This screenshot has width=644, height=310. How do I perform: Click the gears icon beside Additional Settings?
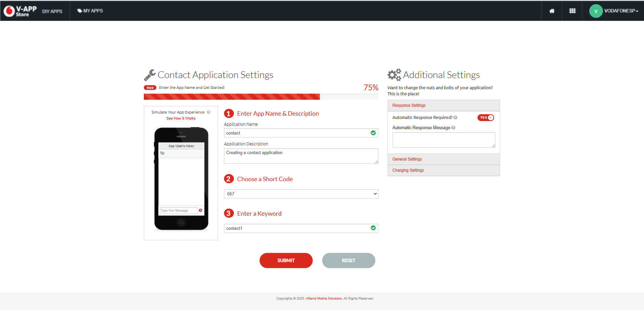pyautogui.click(x=394, y=75)
